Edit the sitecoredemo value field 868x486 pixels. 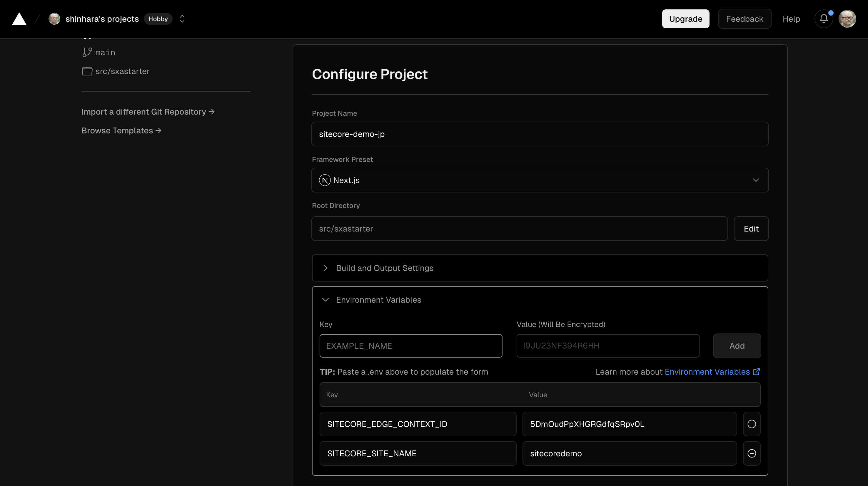point(630,453)
